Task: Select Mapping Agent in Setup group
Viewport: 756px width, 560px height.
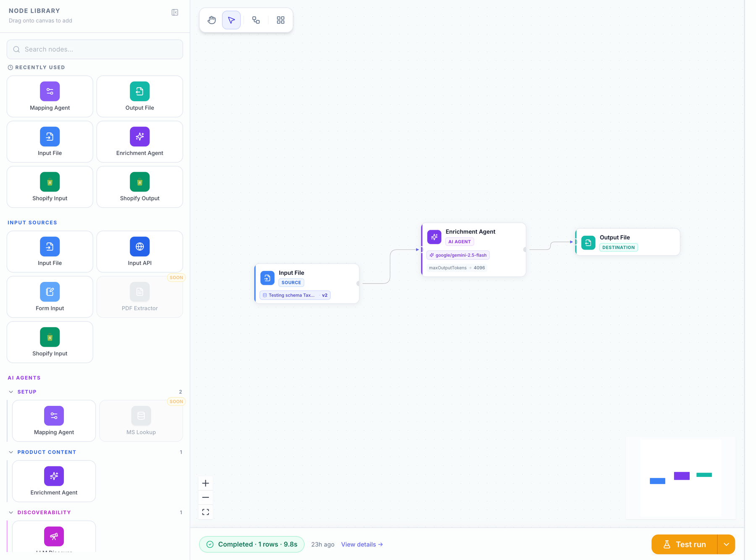Action: point(54,421)
